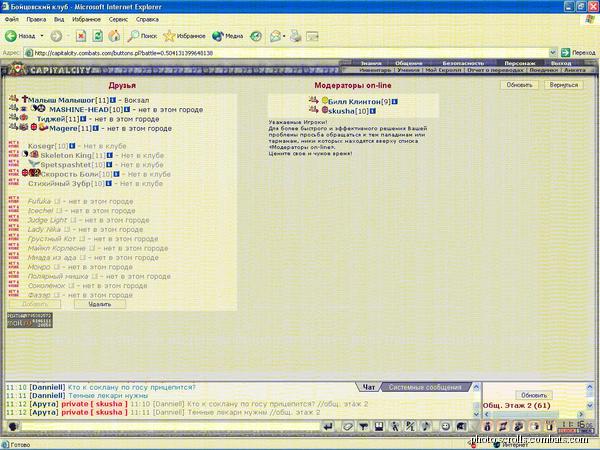Click the Refresh page icon in IE toolbar
The image size is (600, 450).
click(98, 36)
